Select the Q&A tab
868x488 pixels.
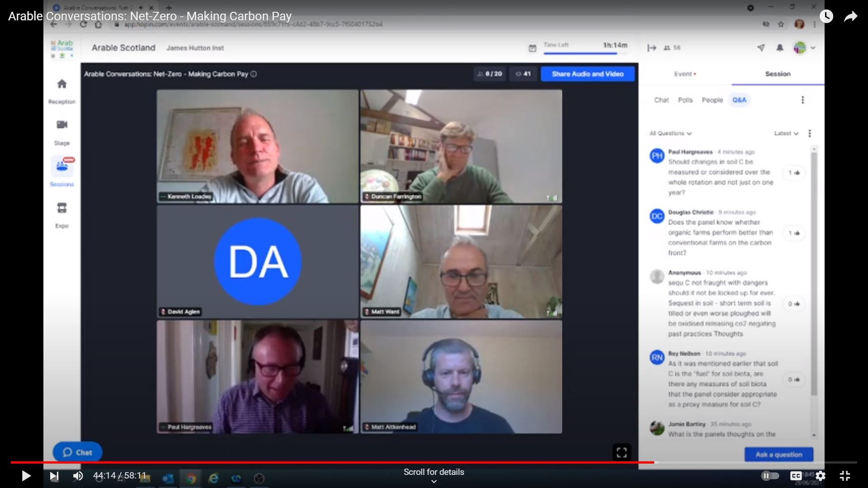tap(740, 100)
